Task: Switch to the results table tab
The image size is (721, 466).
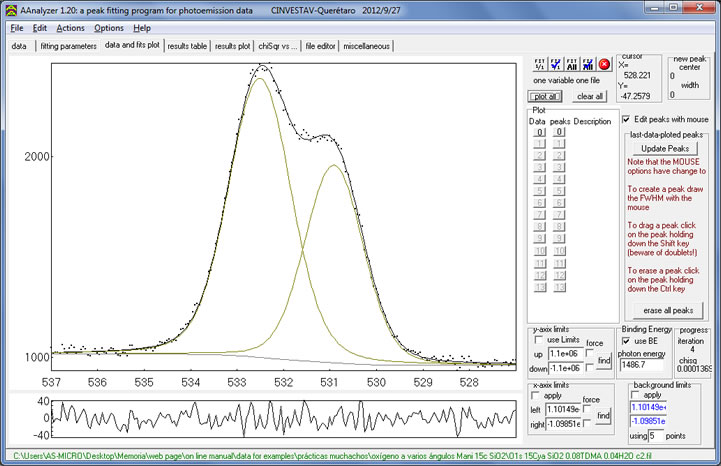Action: [x=187, y=46]
